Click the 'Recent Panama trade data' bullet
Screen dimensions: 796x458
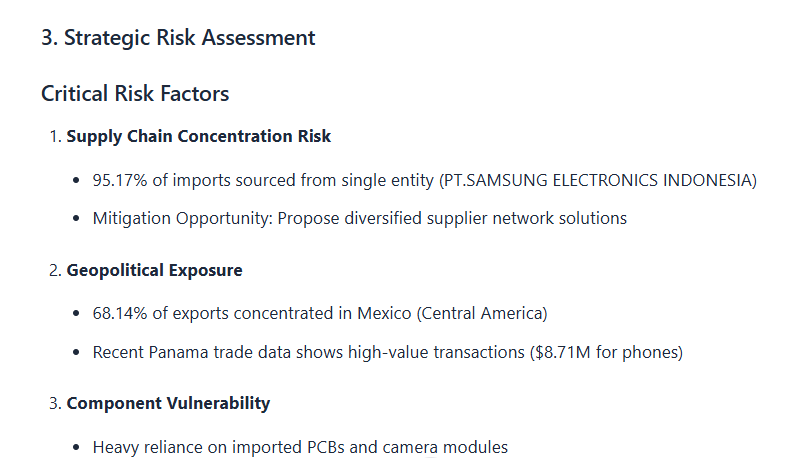pyautogui.click(x=387, y=352)
